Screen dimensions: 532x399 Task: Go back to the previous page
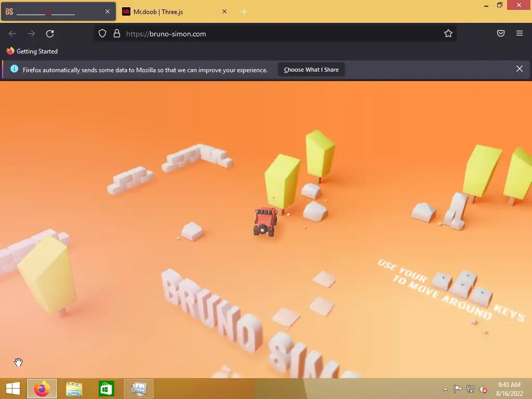[x=12, y=34]
